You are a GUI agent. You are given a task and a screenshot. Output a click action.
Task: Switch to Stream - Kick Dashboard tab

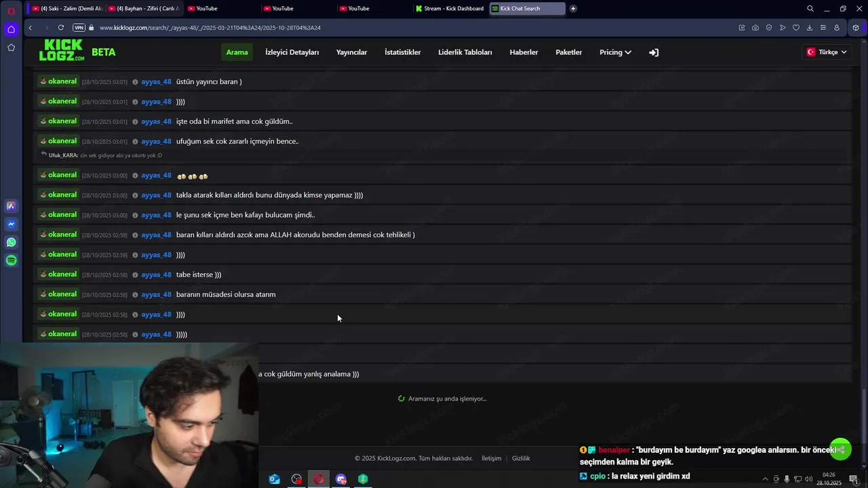(450, 9)
